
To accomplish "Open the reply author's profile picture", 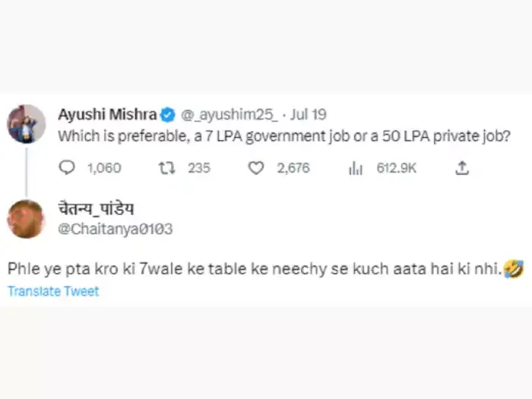I will tap(27, 218).
